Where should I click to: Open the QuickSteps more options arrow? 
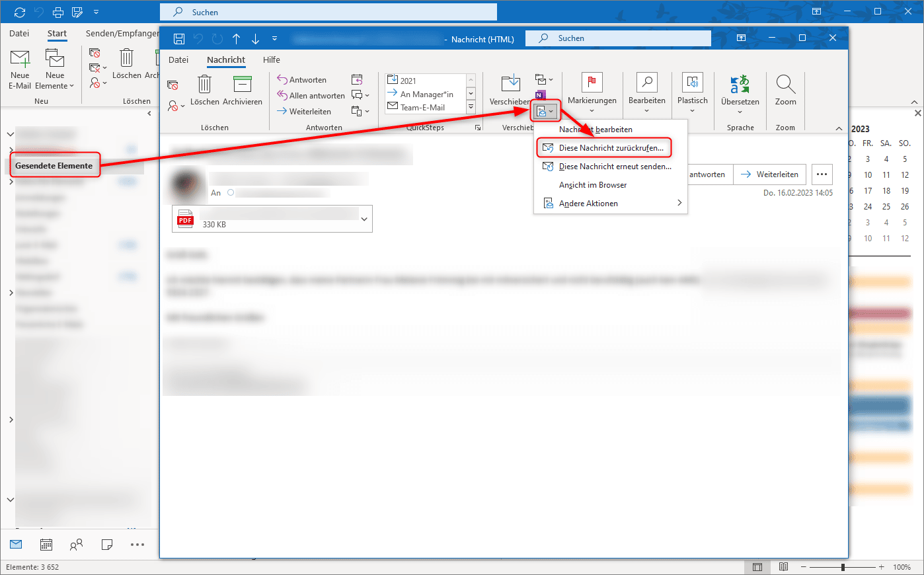(x=478, y=127)
